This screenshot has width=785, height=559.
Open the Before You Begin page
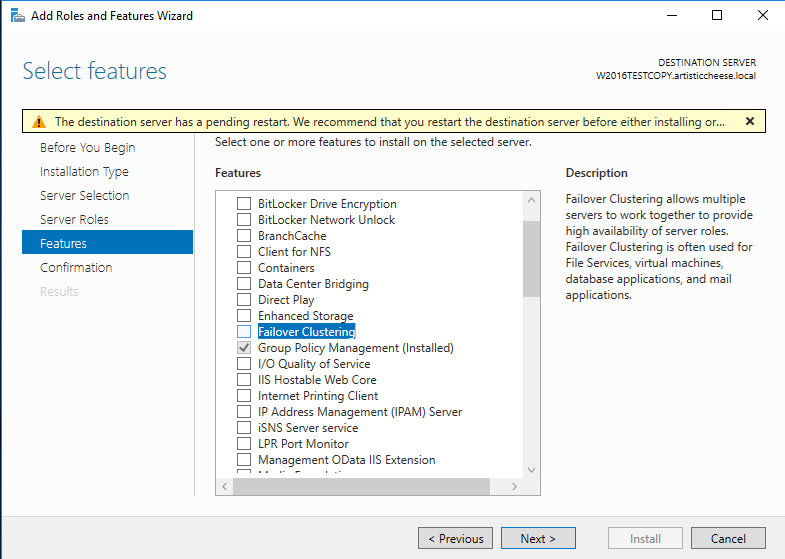point(87,147)
